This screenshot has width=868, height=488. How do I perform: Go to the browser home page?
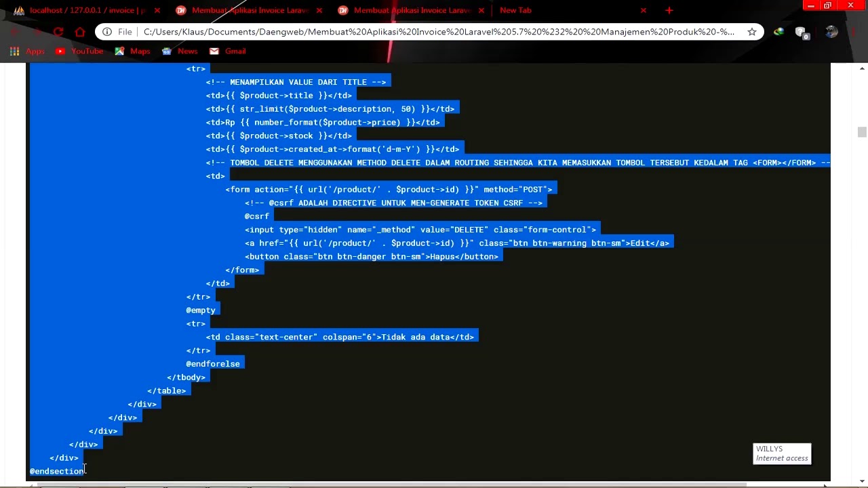point(80,32)
